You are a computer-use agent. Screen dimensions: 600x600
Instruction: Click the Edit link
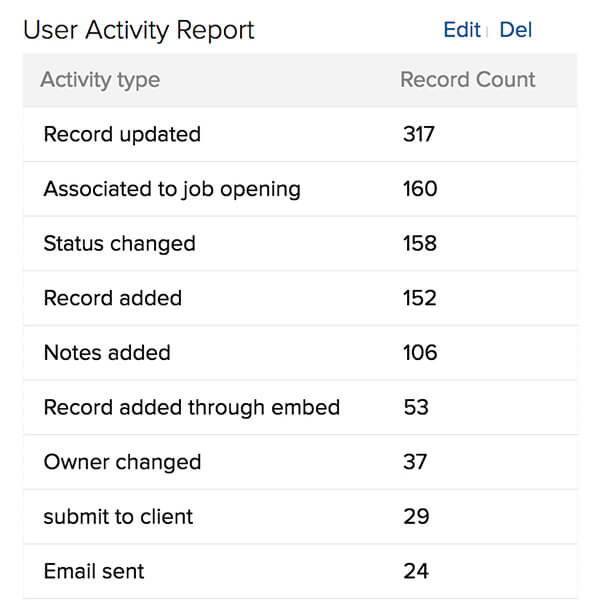461,30
